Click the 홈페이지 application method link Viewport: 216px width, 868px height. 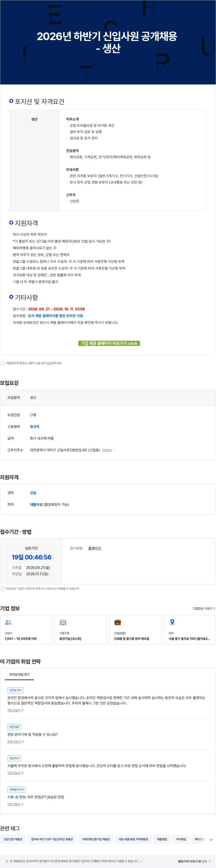pyautogui.click(x=94, y=548)
